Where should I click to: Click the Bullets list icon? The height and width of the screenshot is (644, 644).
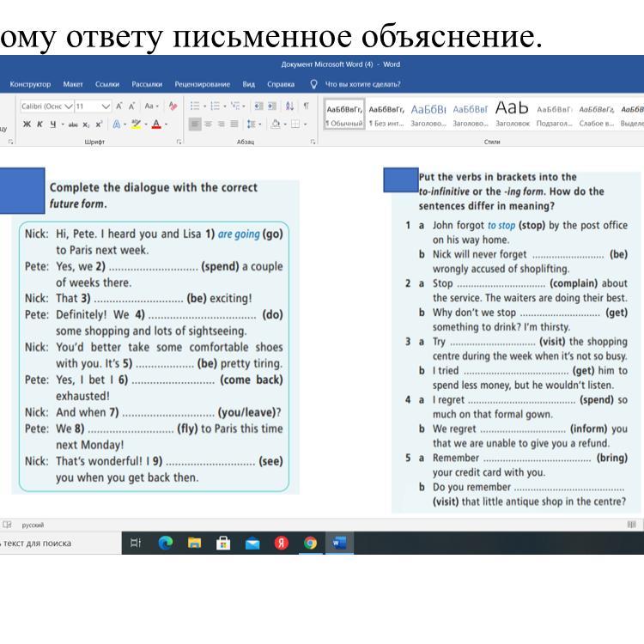(195, 106)
